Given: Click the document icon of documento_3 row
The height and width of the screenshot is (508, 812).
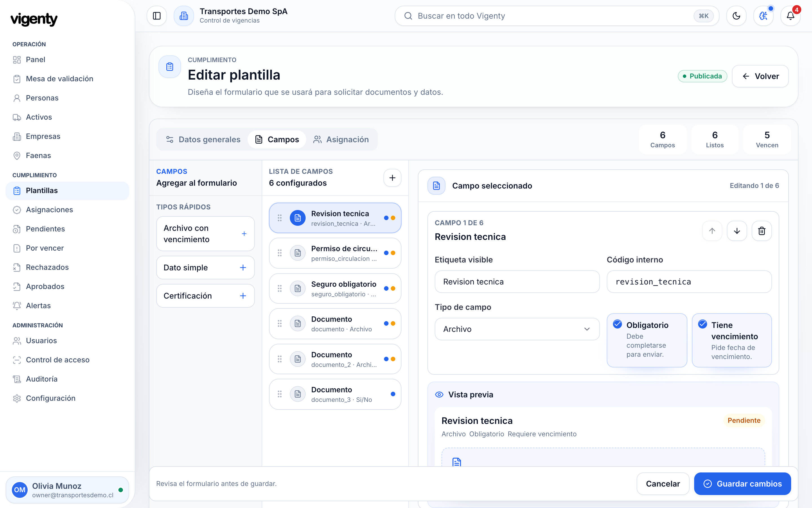Looking at the screenshot, I should (298, 394).
